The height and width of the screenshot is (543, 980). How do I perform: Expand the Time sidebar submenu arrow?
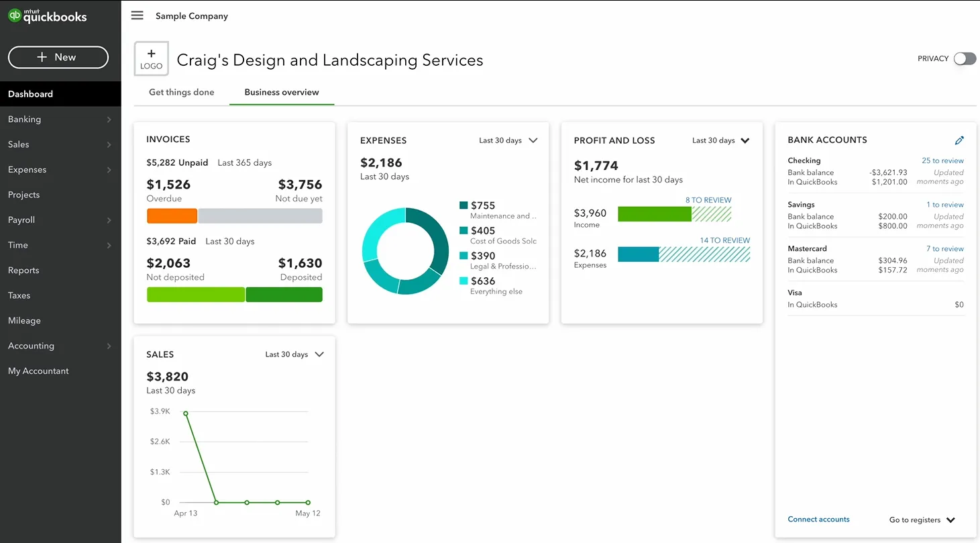pos(109,245)
